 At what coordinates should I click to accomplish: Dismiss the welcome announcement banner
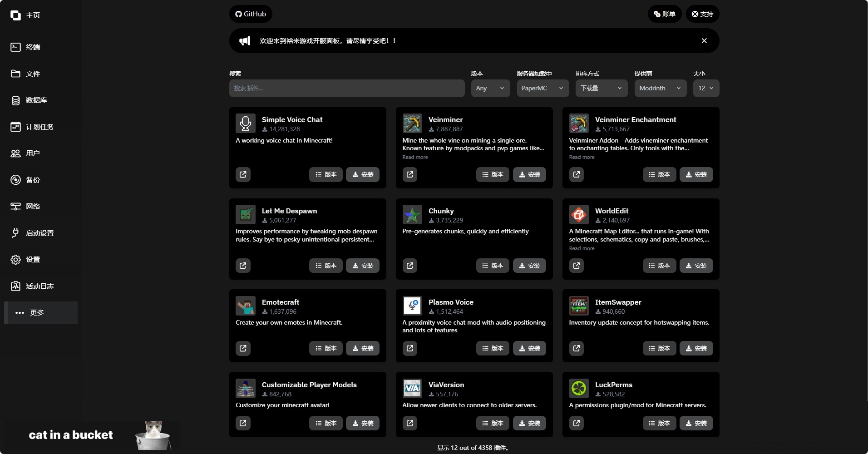[x=704, y=41]
